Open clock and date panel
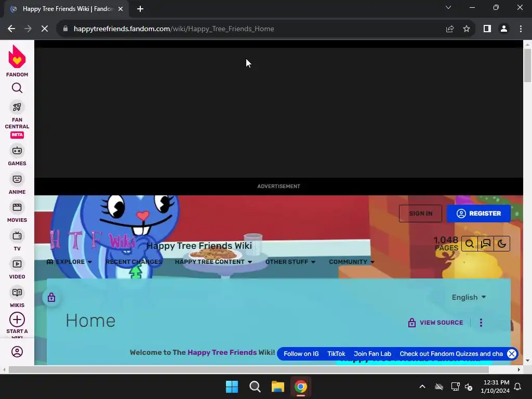The width and height of the screenshot is (532, 399). 495,387
